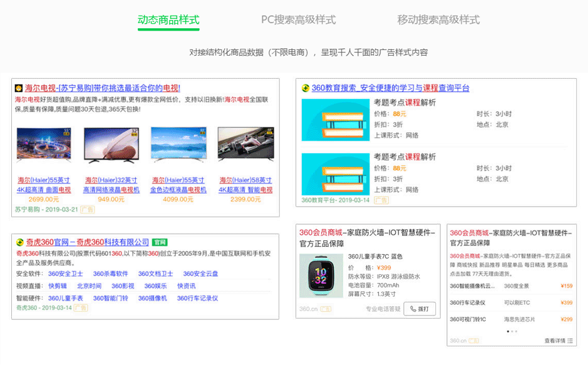Click the 苏宁易购 - 2019-03-21 source text
Viewport: 588px width, 380px height.
46,210
